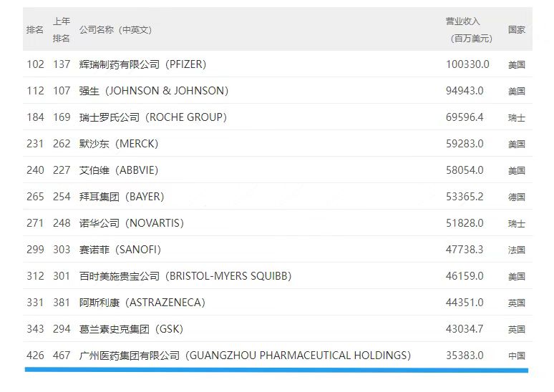Select the 瑞士罗氏公司 (ROCHE GROUP) entry

coord(153,117)
